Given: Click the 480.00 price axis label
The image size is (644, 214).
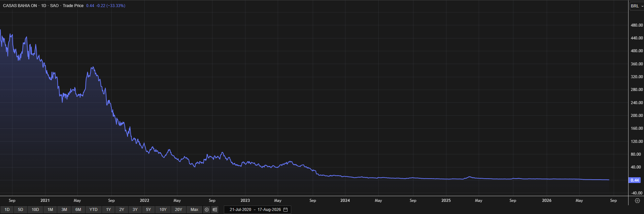Looking at the screenshot, I should point(637,25).
